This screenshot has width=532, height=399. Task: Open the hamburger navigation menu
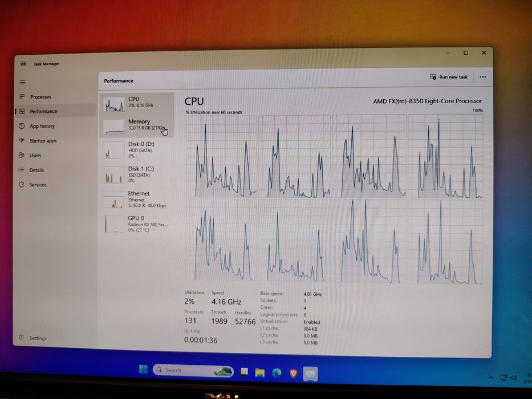click(22, 82)
